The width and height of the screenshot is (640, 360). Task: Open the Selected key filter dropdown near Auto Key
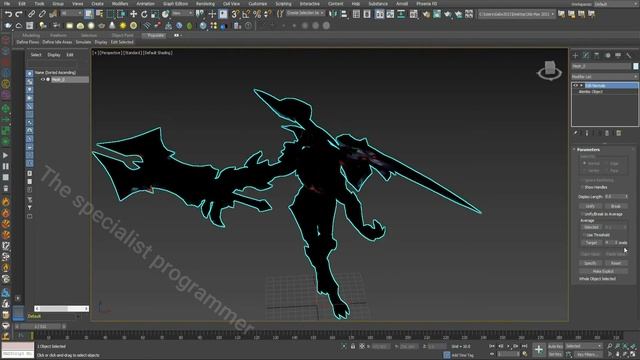point(584,346)
